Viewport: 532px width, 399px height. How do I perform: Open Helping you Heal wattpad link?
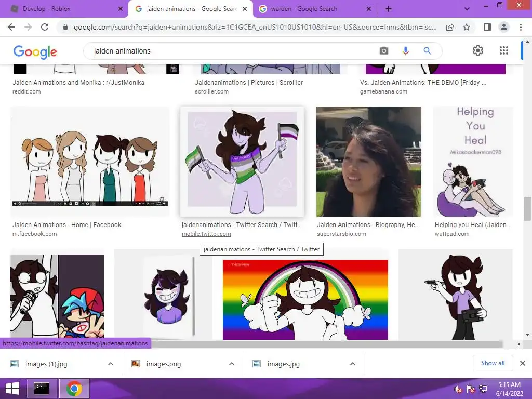pyautogui.click(x=472, y=224)
